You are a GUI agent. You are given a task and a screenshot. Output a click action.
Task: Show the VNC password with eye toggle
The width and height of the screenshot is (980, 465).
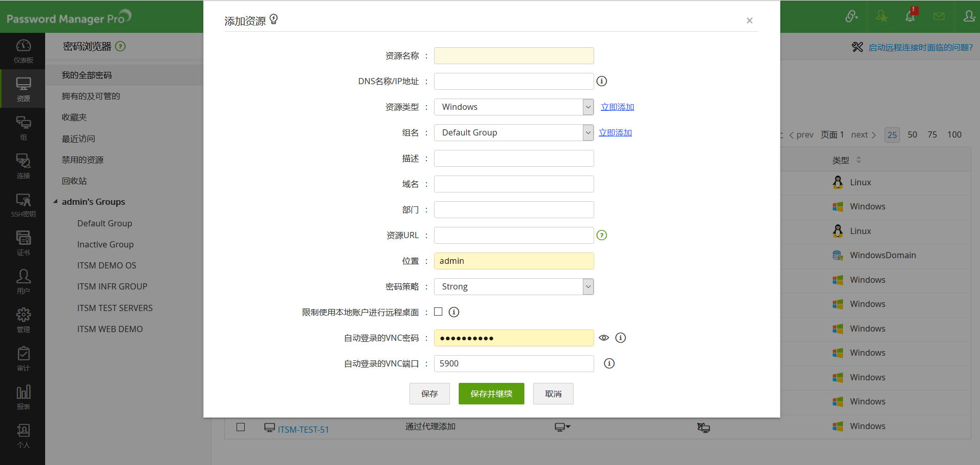[603, 338]
